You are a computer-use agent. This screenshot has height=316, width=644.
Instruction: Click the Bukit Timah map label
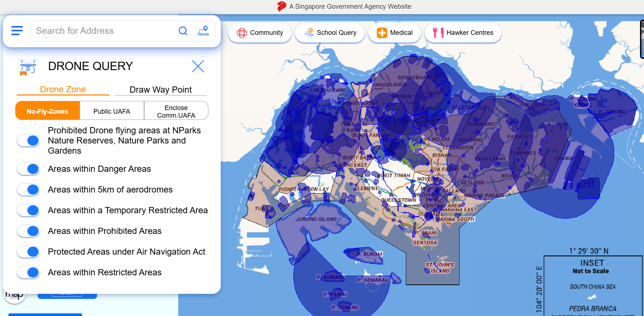pos(394,175)
